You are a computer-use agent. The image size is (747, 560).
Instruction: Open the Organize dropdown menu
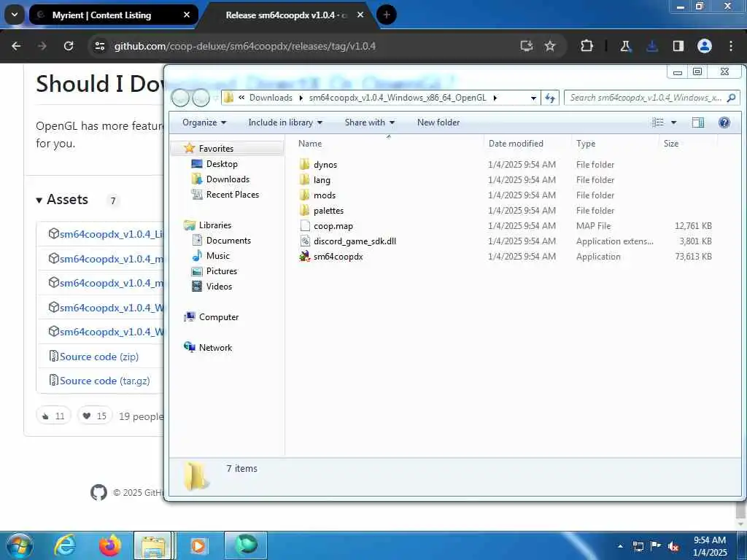click(204, 122)
